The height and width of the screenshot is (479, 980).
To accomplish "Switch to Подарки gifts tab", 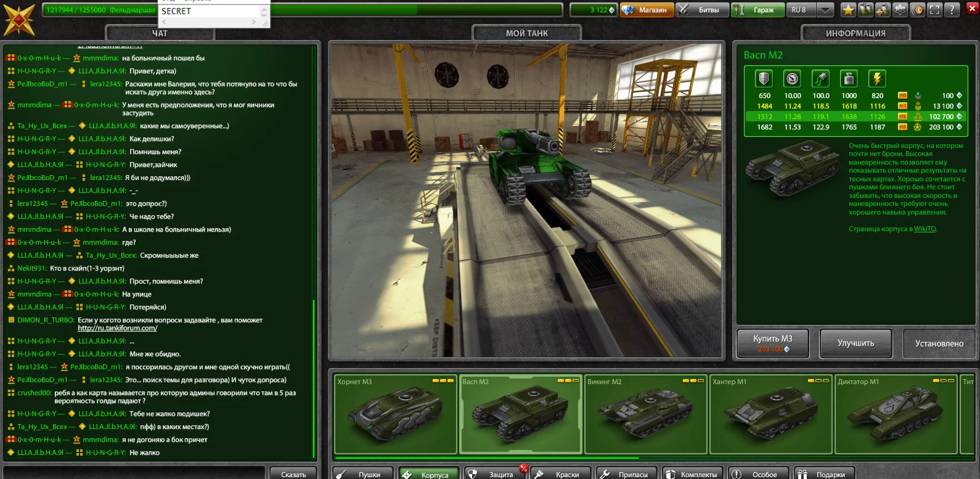I will pyautogui.click(x=824, y=474).
